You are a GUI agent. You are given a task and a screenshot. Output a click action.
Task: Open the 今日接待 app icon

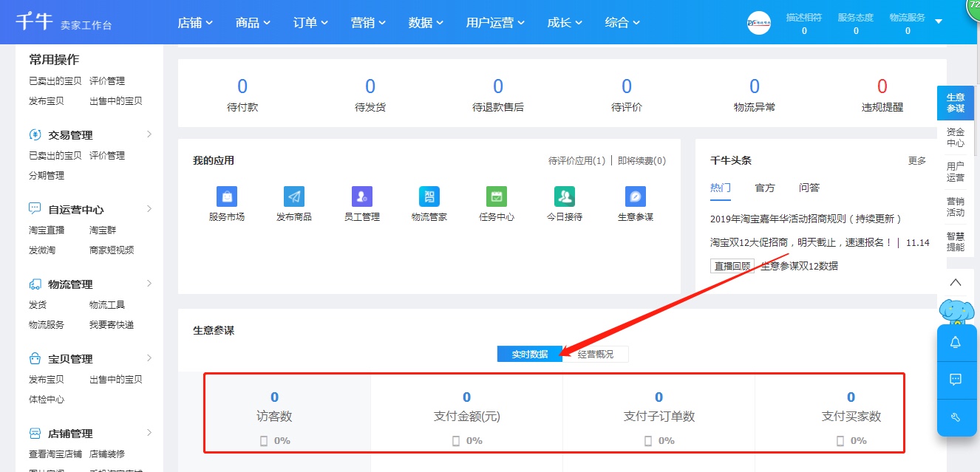pyautogui.click(x=565, y=196)
